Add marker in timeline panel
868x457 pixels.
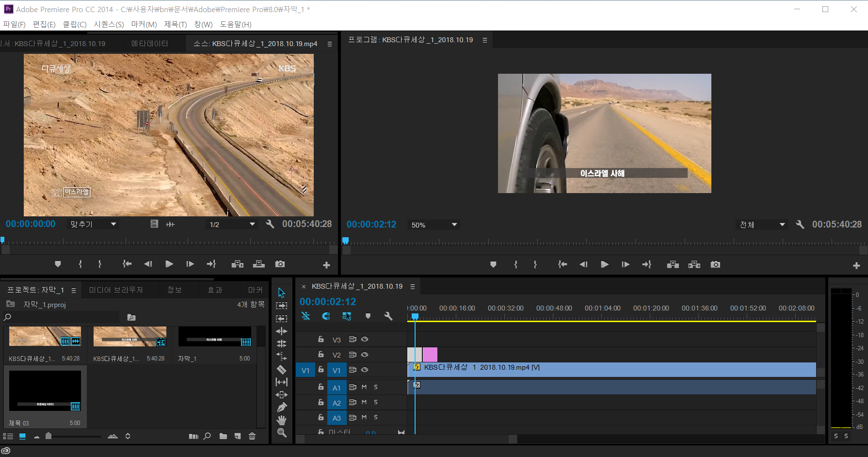(368, 316)
